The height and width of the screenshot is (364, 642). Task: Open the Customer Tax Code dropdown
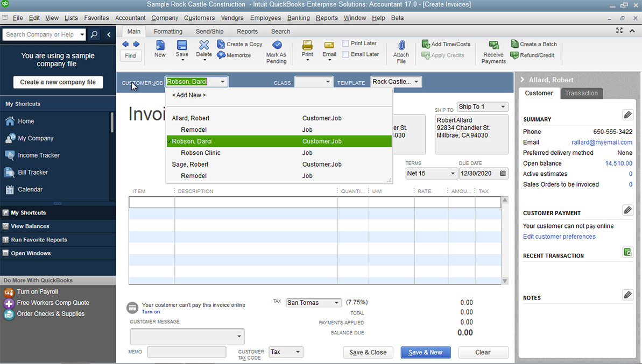click(298, 352)
